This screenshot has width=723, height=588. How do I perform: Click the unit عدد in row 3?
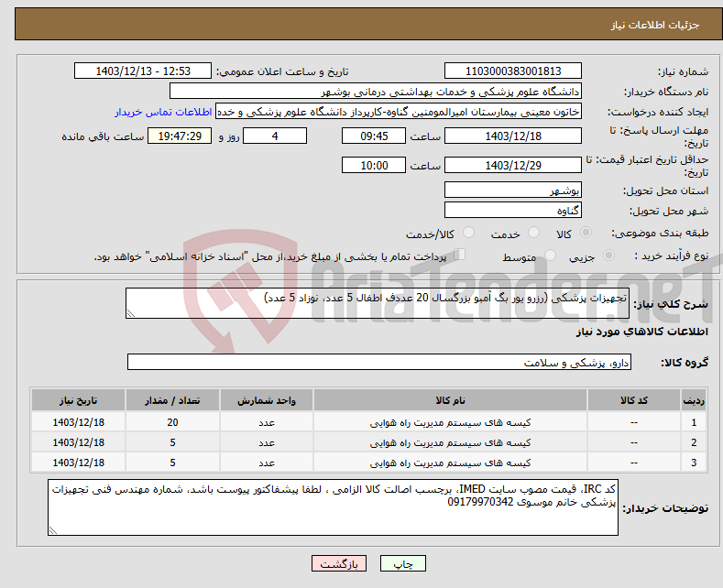pos(267,463)
